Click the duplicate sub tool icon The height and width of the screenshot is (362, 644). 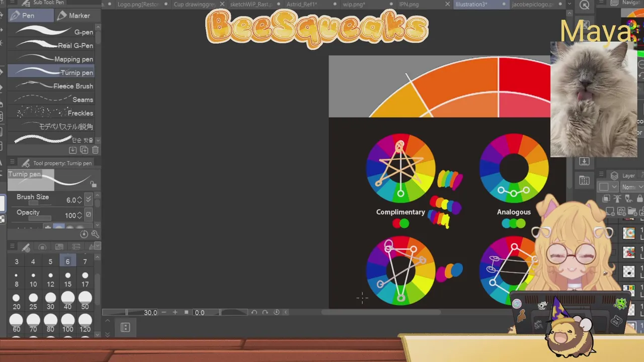click(84, 150)
